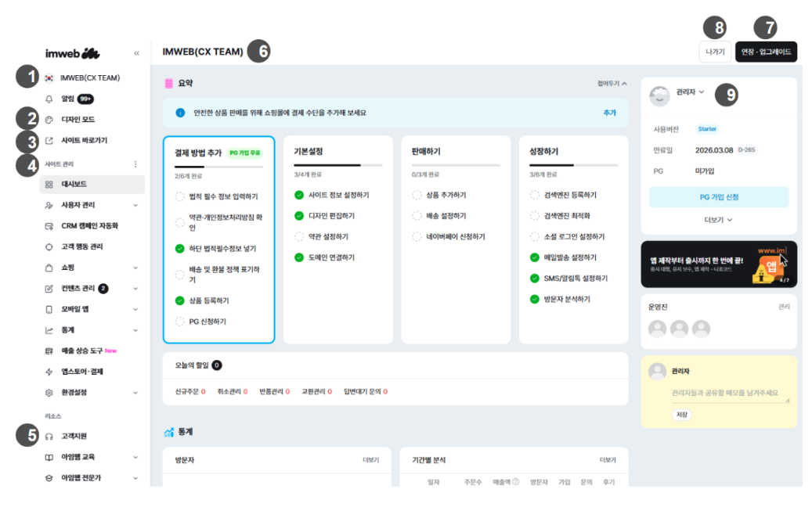
Task: Expand 통계 sidebar submenu chevron
Action: coord(135,330)
